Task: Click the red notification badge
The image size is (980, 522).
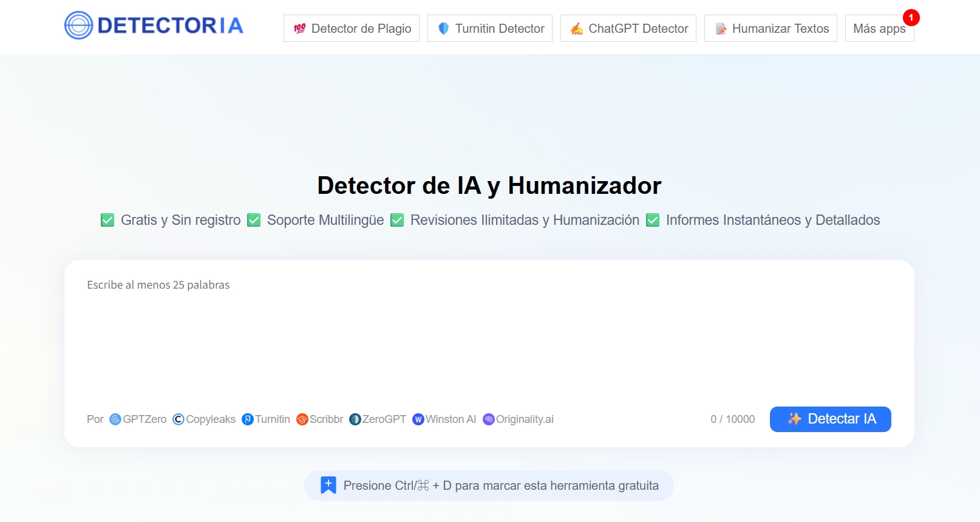Action: (911, 18)
